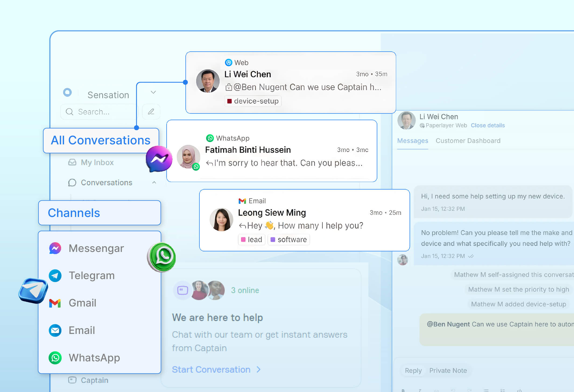Select Reply mode in the composer
The height and width of the screenshot is (392, 574).
(x=413, y=370)
